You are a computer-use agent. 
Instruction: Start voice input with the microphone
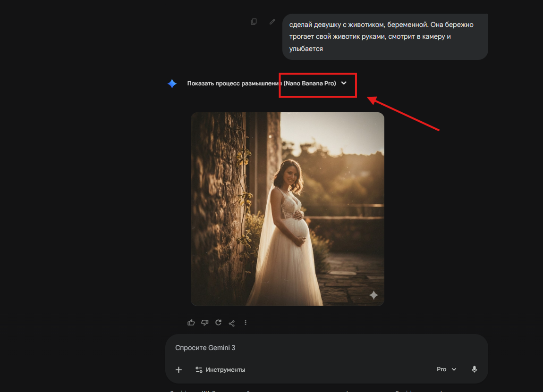tap(474, 369)
